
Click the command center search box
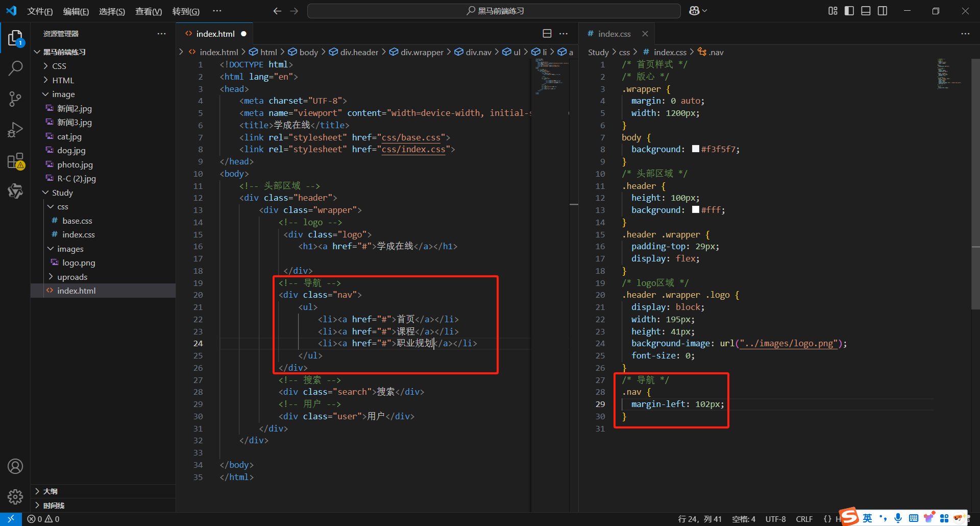[494, 11]
